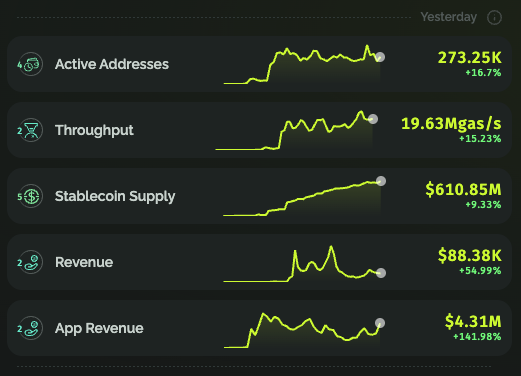Click the Throughput sparkline end marker
The width and height of the screenshot is (521, 376).
point(373,119)
